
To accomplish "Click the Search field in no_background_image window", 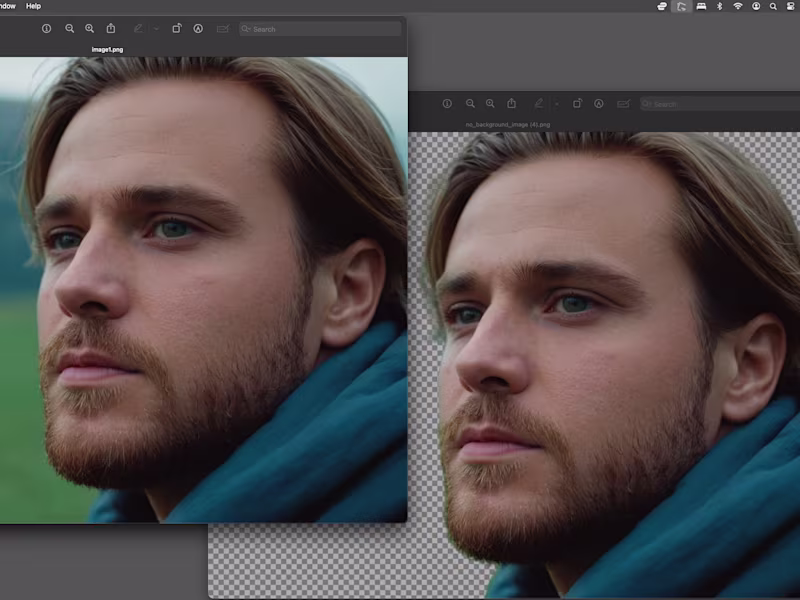I will pyautogui.click(x=720, y=104).
